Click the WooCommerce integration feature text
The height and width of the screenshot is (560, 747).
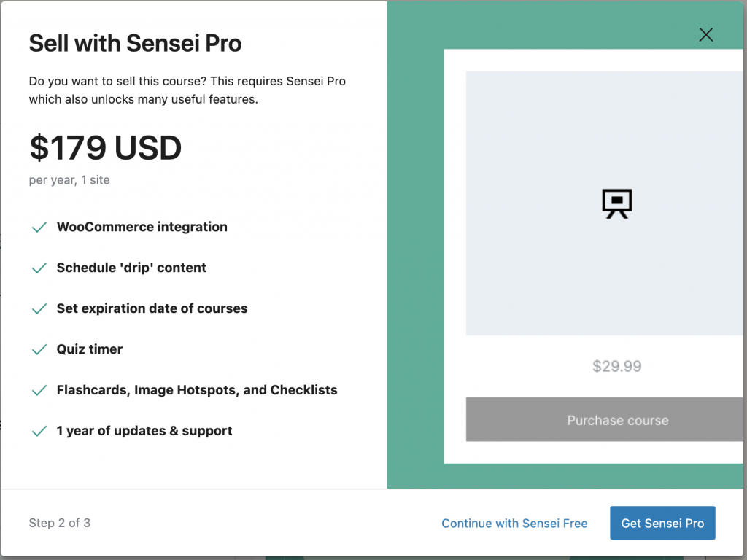[142, 227]
